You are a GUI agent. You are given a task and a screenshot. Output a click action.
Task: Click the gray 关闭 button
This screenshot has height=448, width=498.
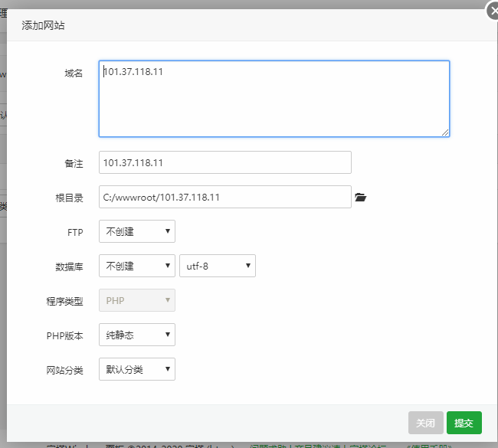coord(425,423)
